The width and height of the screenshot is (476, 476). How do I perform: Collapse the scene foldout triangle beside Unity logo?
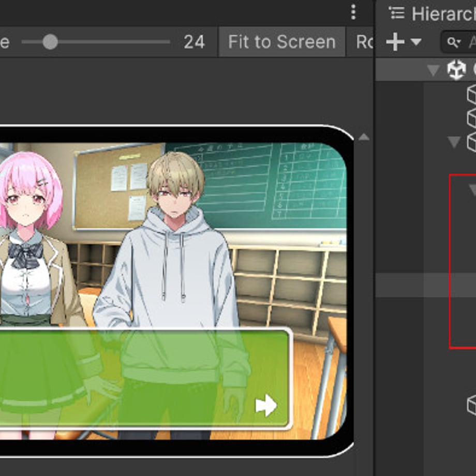pos(433,70)
